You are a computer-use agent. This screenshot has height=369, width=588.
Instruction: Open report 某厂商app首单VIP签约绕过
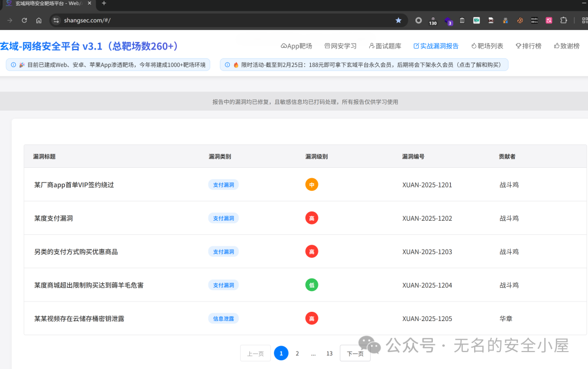74,185
